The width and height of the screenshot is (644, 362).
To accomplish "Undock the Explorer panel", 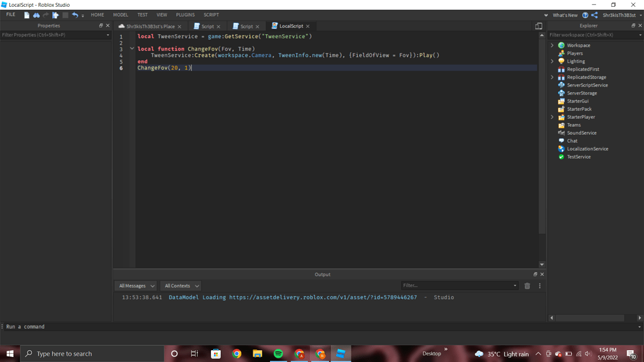I will pyautogui.click(x=633, y=26).
